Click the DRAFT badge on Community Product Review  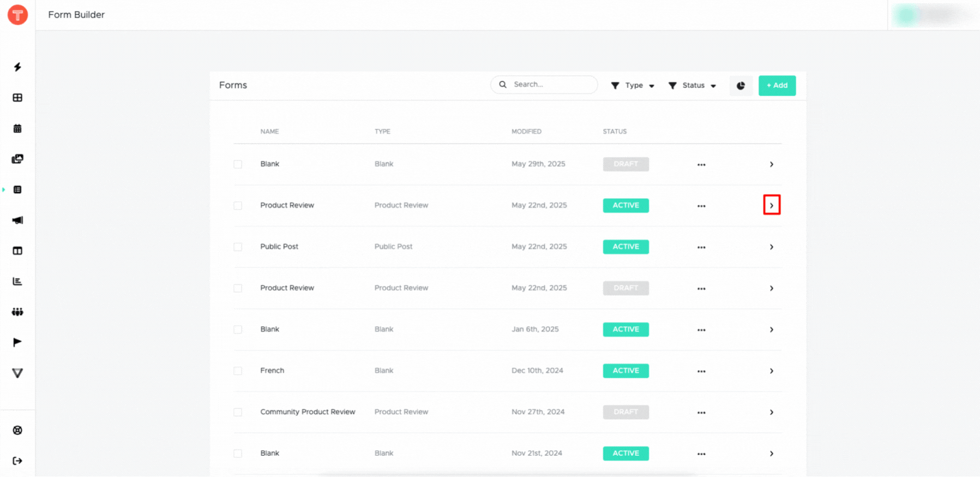(626, 412)
